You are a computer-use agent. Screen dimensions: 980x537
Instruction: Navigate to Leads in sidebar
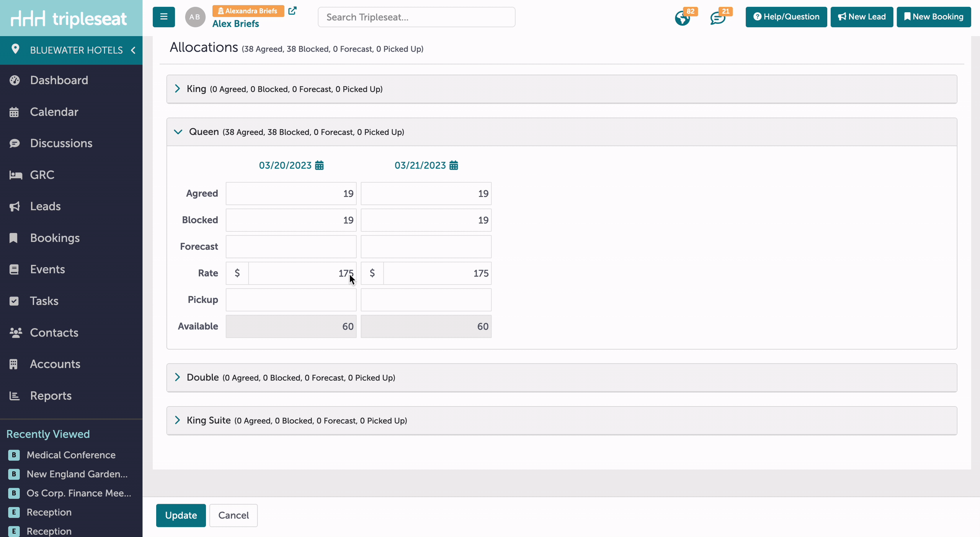click(45, 207)
